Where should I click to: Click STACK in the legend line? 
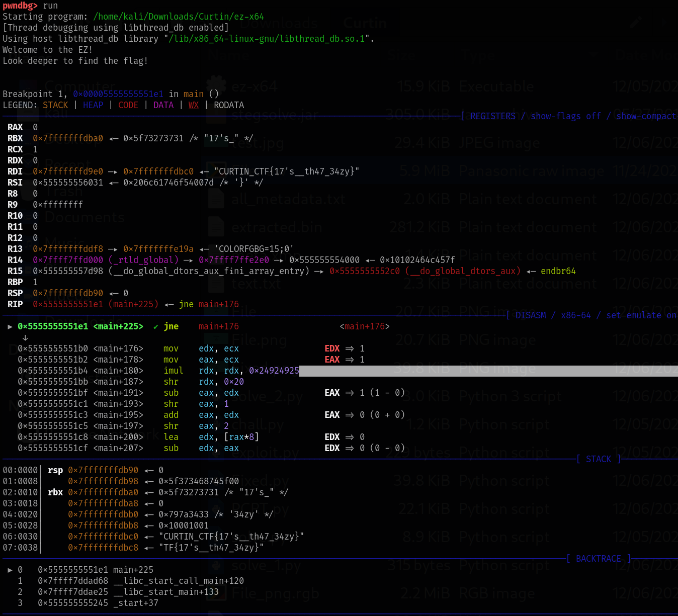click(55, 105)
